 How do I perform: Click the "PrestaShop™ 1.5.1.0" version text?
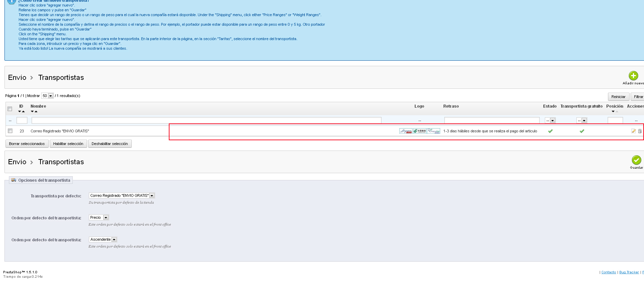point(20,272)
